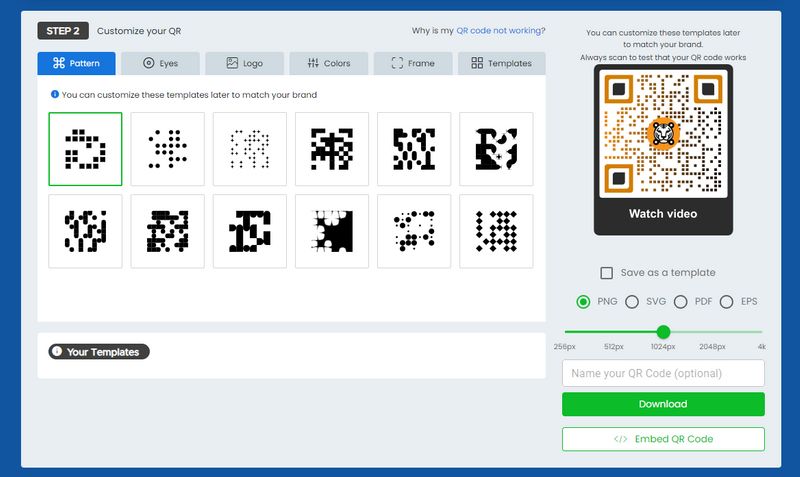Viewport: 800px width, 477px height.
Task: Select PNG format radio button
Action: point(583,302)
